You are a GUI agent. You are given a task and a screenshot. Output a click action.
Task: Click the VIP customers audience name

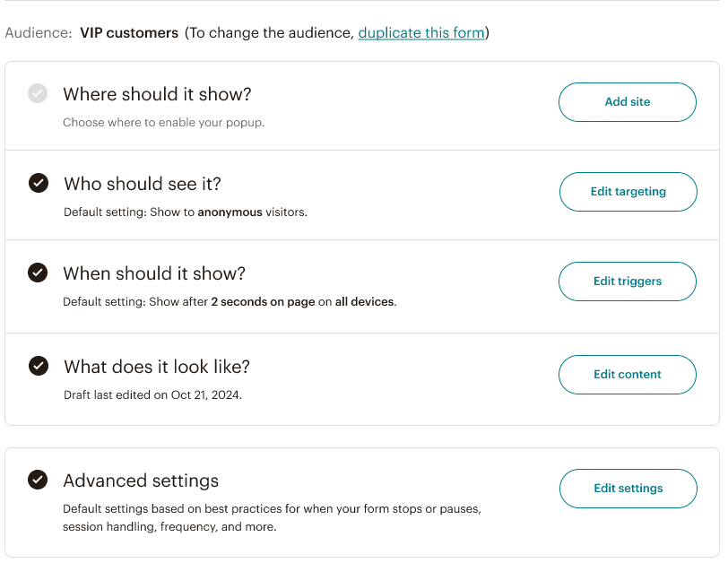129,33
